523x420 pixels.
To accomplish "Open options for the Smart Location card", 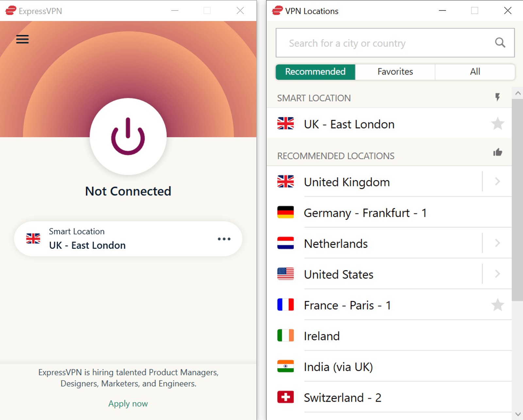I will click(x=224, y=239).
